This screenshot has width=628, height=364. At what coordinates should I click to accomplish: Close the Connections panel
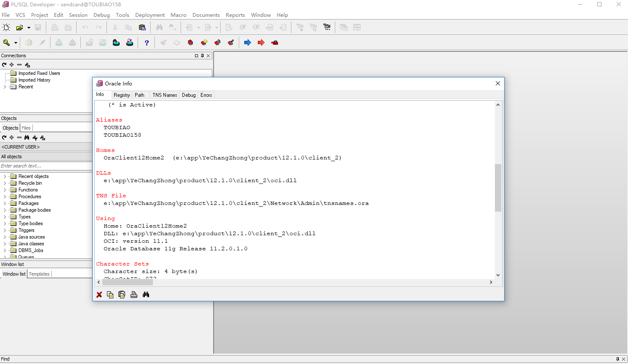[x=208, y=56]
